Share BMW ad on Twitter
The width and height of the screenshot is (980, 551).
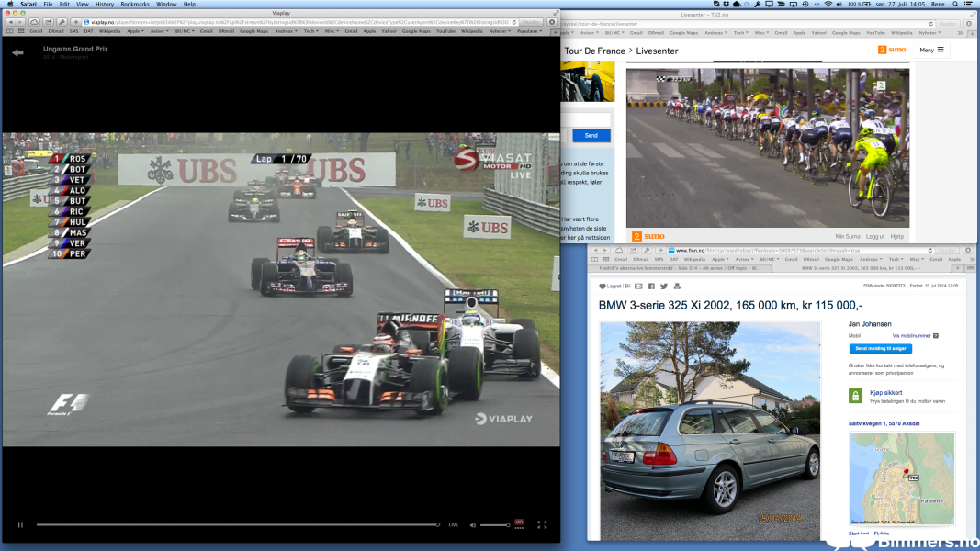(x=664, y=287)
